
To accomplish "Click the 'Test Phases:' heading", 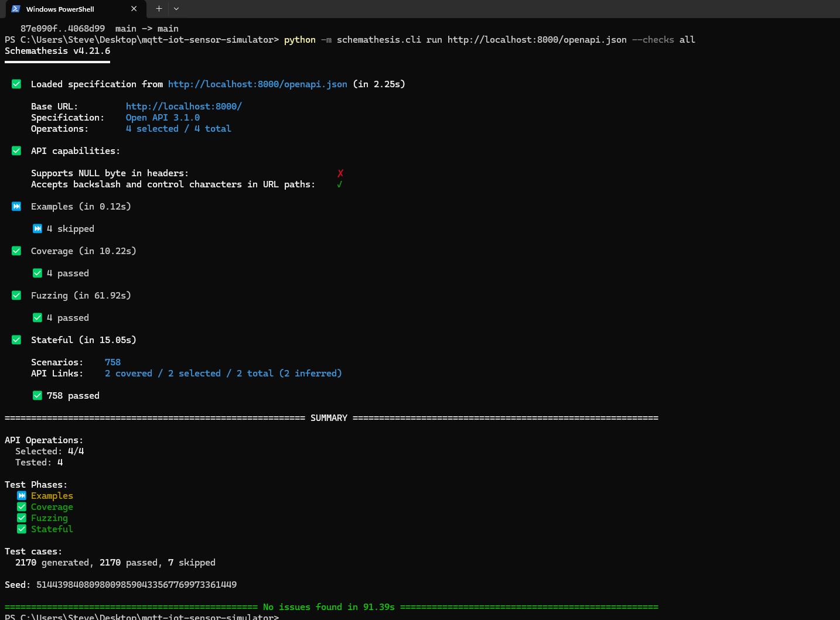I will [x=36, y=485].
